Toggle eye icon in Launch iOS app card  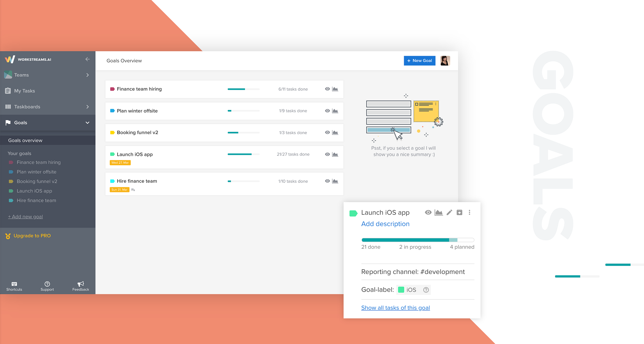tap(428, 213)
